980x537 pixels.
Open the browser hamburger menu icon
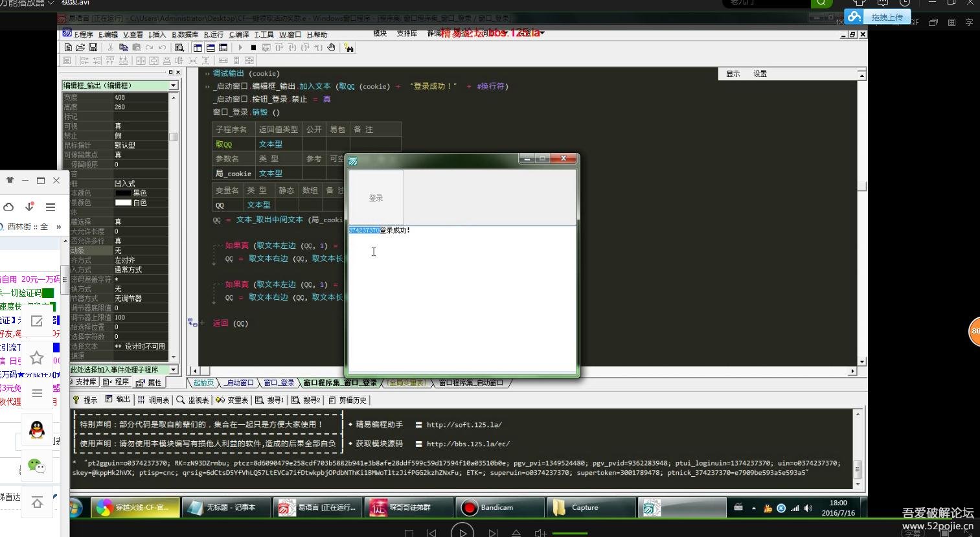[50, 207]
